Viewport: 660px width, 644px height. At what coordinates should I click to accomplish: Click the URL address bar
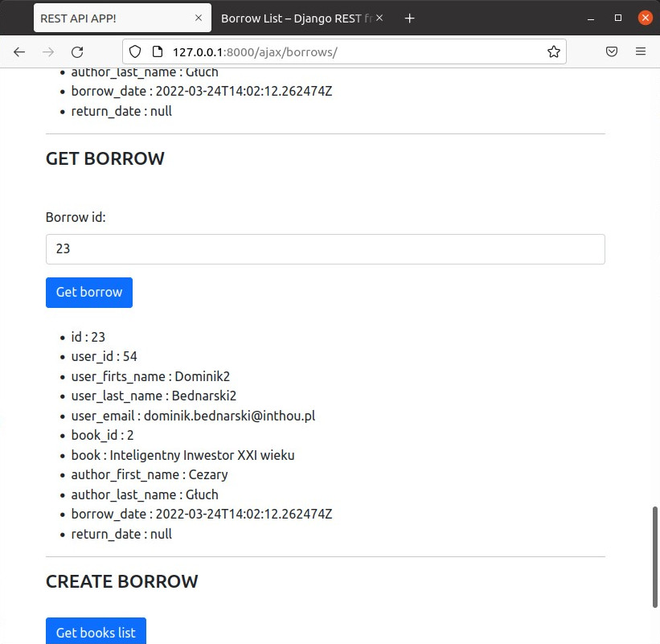(x=354, y=51)
